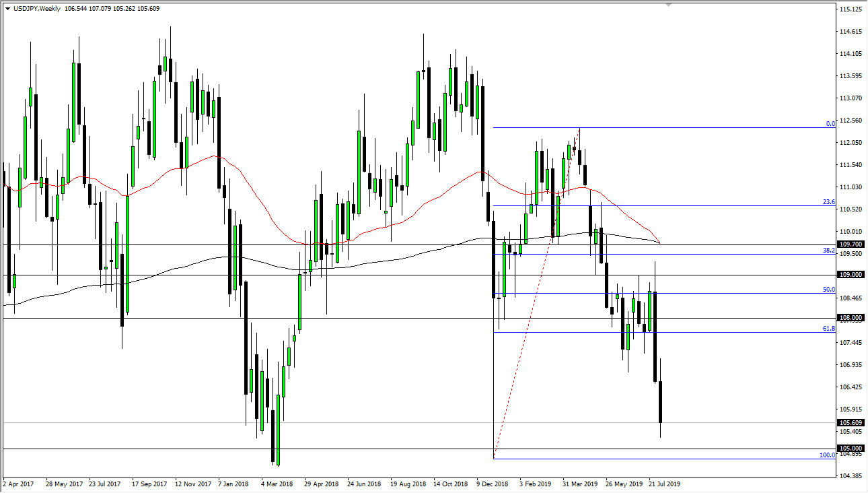Click the 17 Sep 2017 date label
Image resolution: width=868 pixels, height=493 pixels.
point(149,484)
